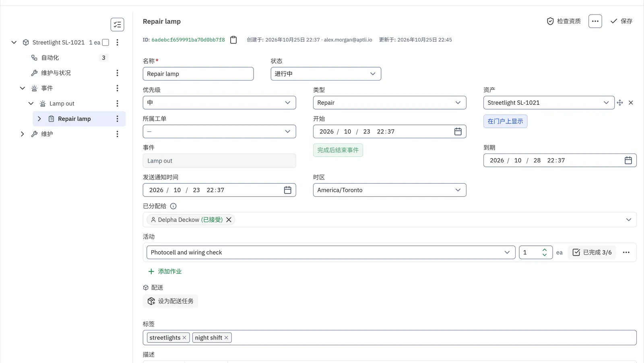The image size is (644, 363).
Task: Open the 类型 dropdown showing Repair
Action: pyautogui.click(x=390, y=103)
